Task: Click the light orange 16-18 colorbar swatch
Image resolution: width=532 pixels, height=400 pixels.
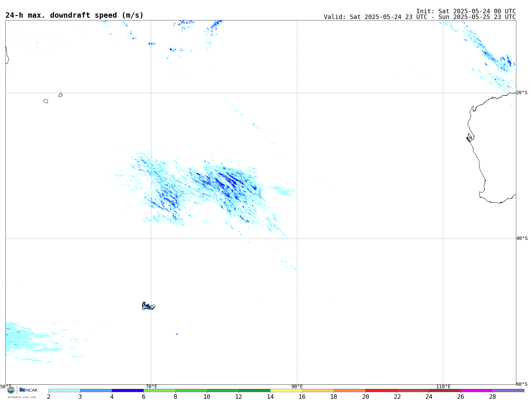Action: click(318, 391)
